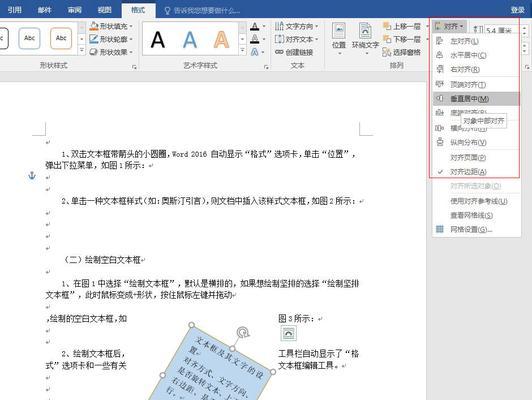Image resolution: width=532 pixels, height=400 pixels.
Task: Choose Vertical Center (垂直居中) menu entry
Action: tap(476, 99)
